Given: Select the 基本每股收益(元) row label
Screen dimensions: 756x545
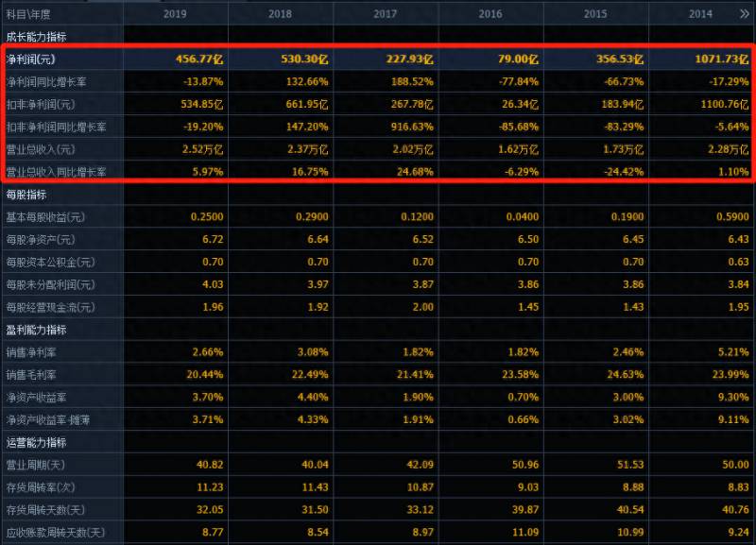Looking at the screenshot, I should coord(45,217).
